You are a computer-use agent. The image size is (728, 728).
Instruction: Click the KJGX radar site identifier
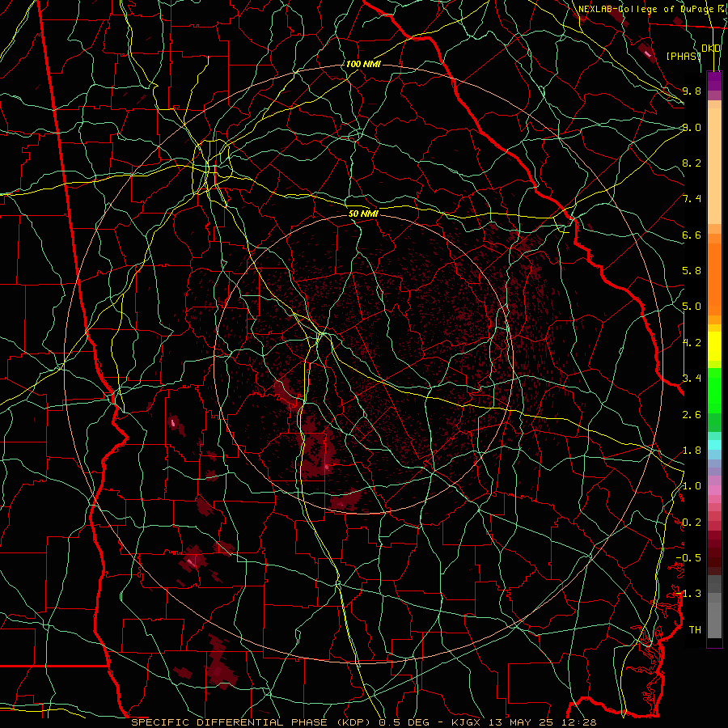point(465,722)
